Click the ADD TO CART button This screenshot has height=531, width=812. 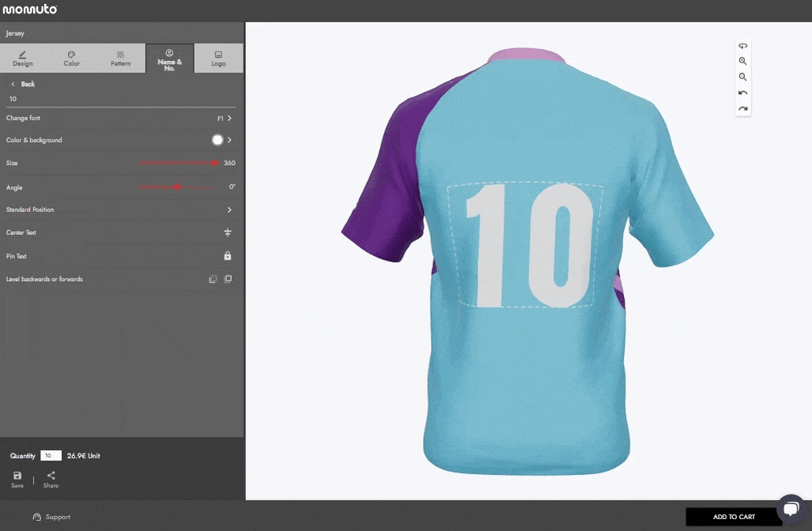733,517
